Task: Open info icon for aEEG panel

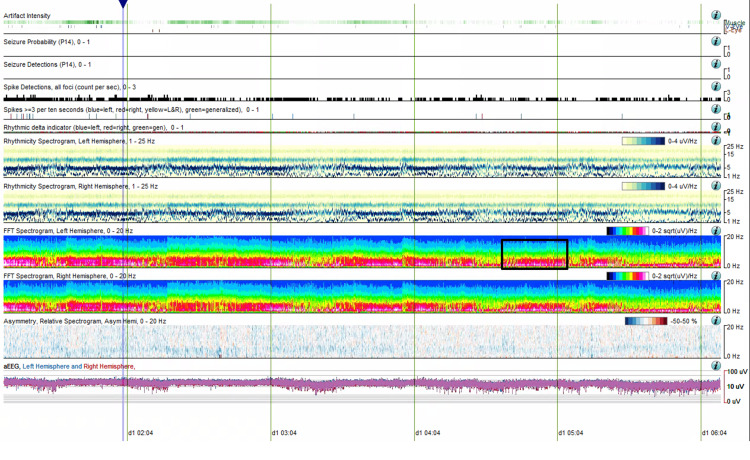Action: pyautogui.click(x=716, y=366)
